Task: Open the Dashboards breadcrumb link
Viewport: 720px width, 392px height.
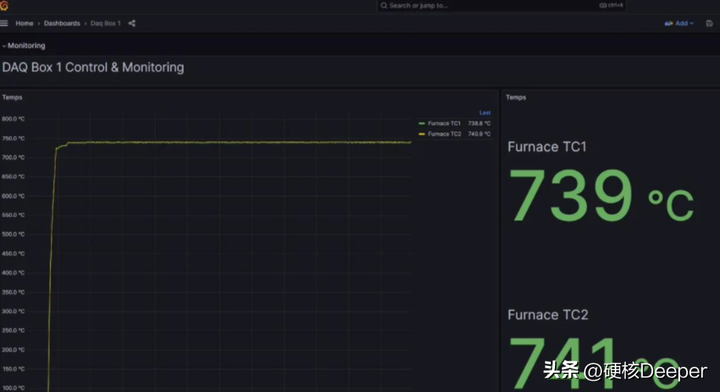Action: pyautogui.click(x=62, y=23)
